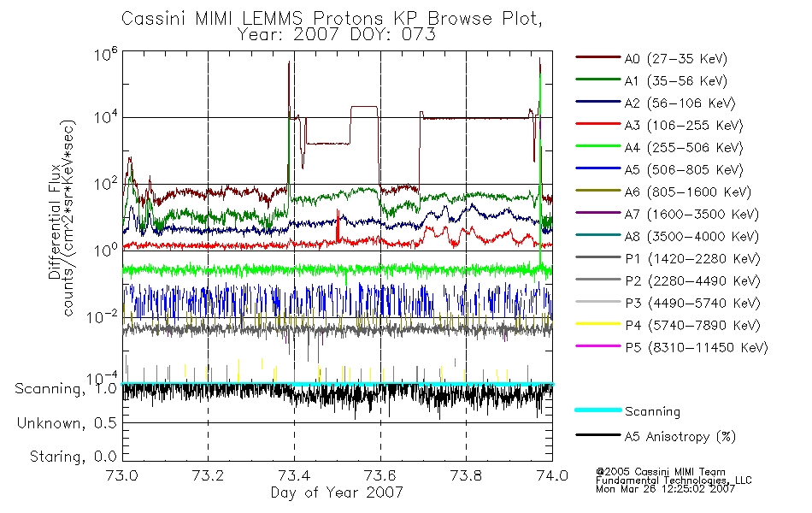Click the cyan Scanning legend line swatch
The width and height of the screenshot is (812, 513).
pyautogui.click(x=598, y=410)
